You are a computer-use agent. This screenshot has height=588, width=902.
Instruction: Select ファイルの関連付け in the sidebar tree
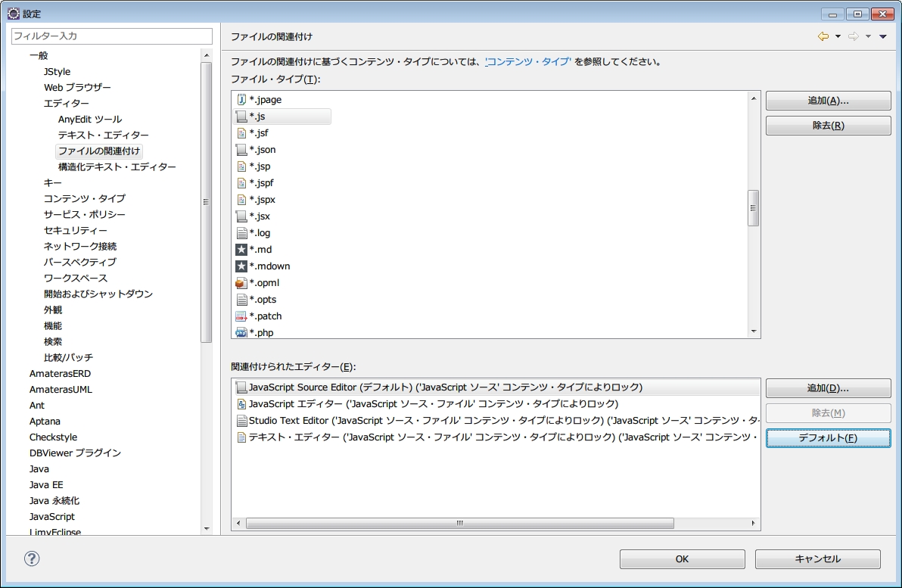(99, 151)
